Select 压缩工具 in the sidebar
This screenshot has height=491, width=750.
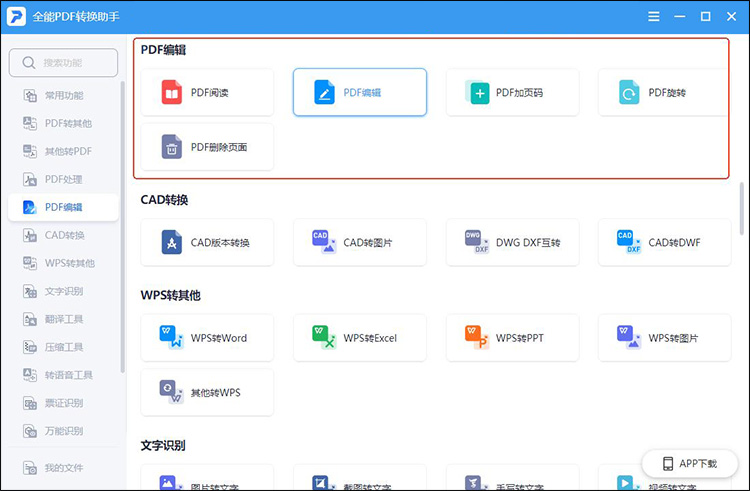[63, 347]
